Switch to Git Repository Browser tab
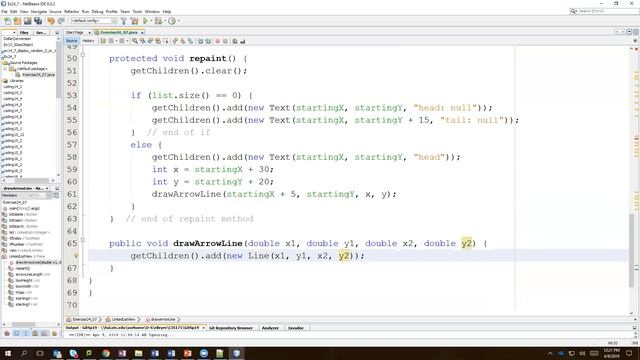 pos(231,328)
